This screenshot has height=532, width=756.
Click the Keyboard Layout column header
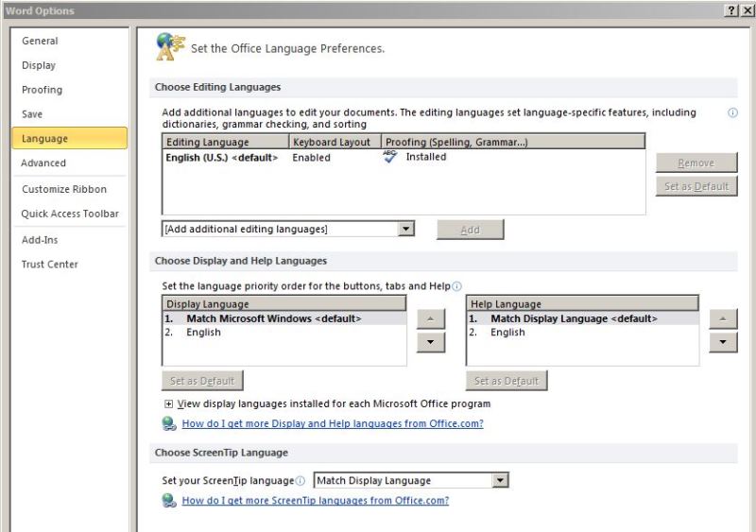pyautogui.click(x=335, y=142)
